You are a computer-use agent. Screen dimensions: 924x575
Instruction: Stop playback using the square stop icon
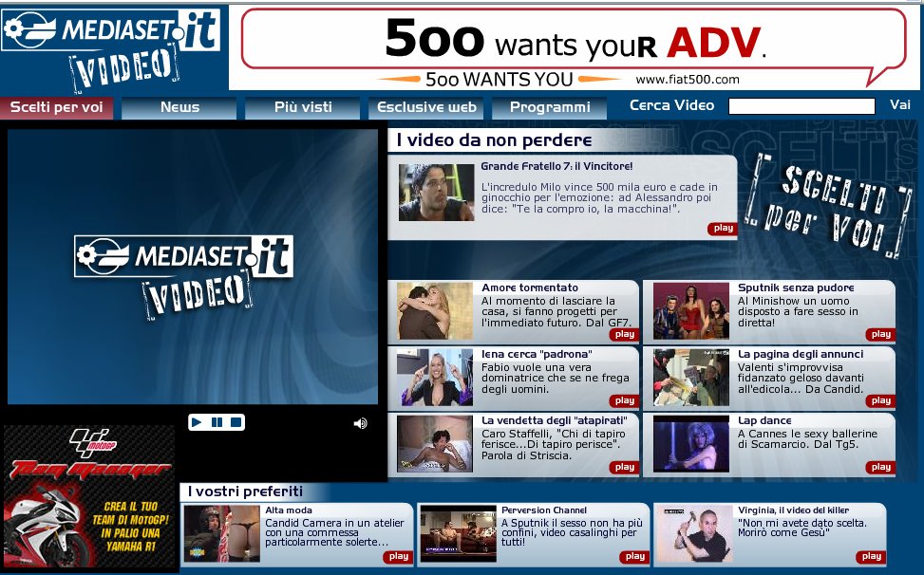click(x=236, y=422)
